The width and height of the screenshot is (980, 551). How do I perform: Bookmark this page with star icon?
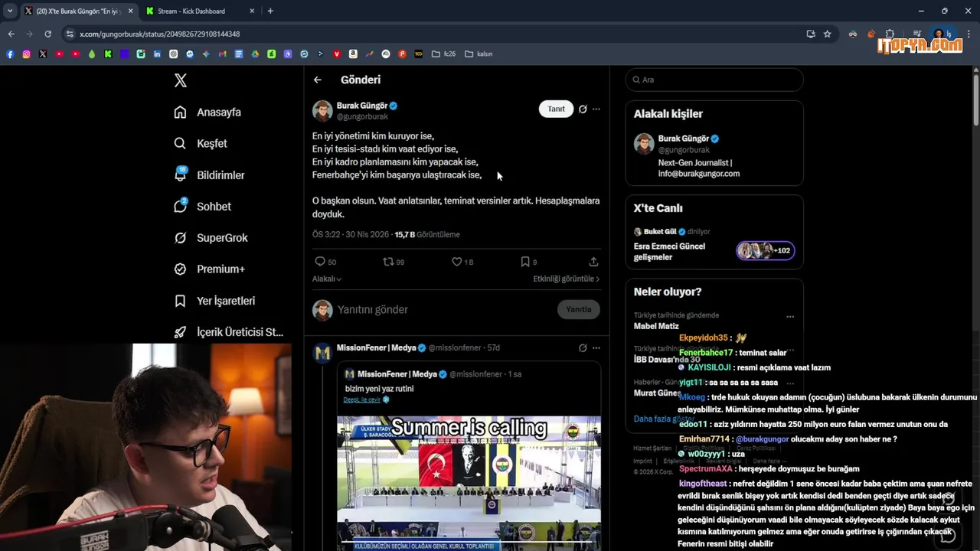click(x=828, y=34)
